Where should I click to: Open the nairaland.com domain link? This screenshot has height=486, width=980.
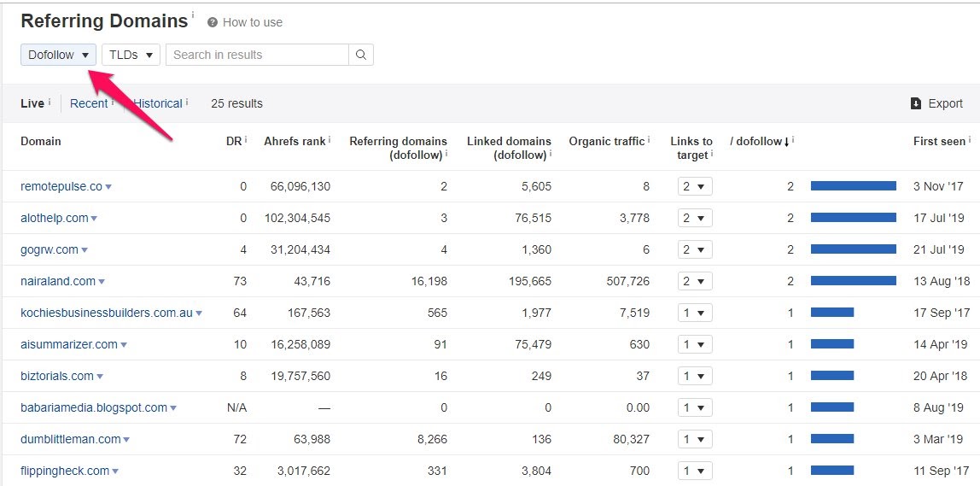(57, 281)
